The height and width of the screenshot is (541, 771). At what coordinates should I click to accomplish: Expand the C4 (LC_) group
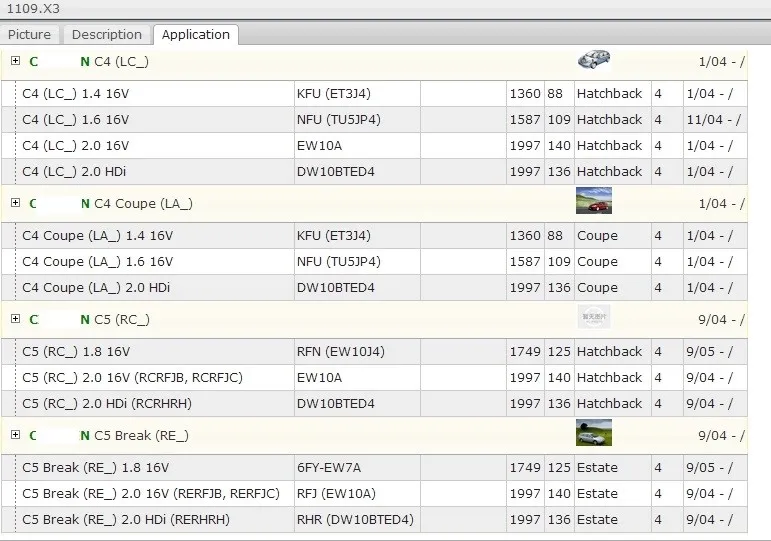(15, 60)
